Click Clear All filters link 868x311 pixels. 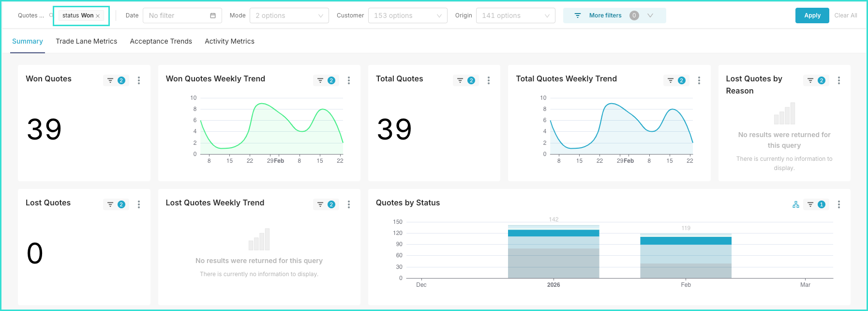click(x=845, y=16)
